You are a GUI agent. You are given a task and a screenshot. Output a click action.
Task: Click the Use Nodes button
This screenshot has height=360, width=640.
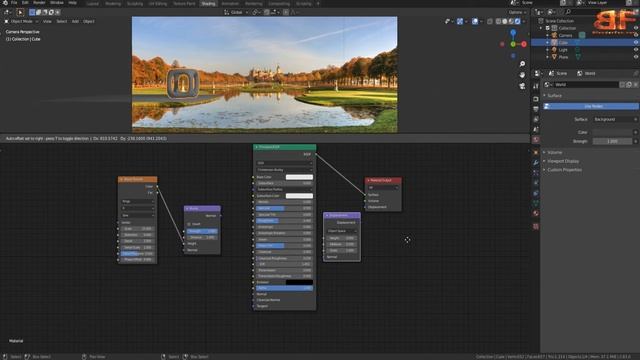591,106
